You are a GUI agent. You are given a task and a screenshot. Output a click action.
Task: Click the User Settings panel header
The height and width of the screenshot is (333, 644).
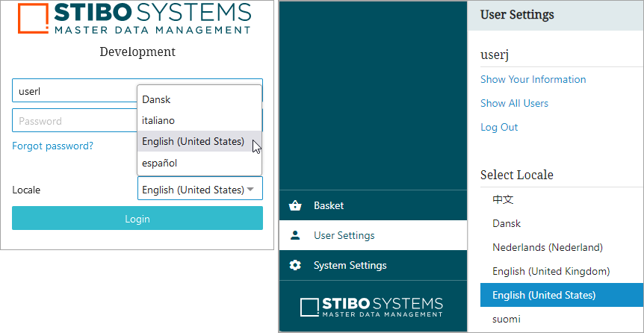tap(555, 15)
